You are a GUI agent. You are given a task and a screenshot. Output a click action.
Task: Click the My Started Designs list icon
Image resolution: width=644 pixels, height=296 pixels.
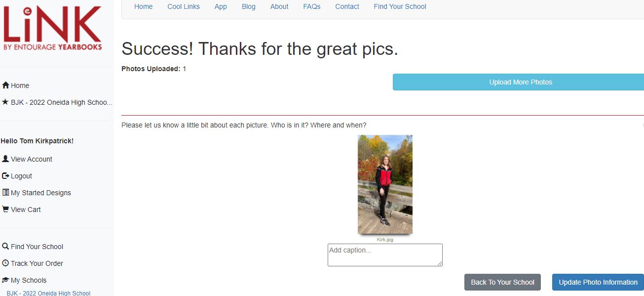tap(5, 192)
